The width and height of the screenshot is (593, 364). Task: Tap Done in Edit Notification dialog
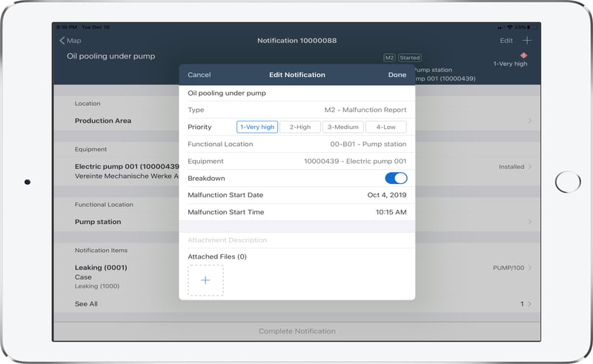coord(397,75)
